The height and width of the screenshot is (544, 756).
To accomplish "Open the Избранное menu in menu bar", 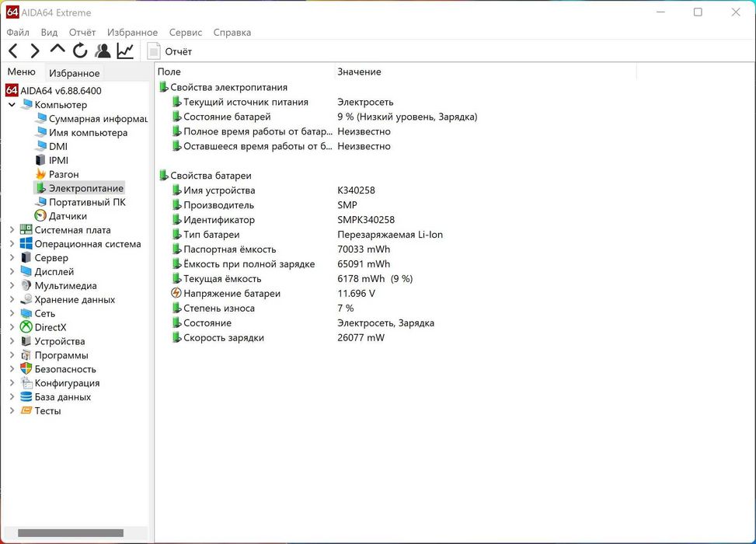I will point(132,33).
